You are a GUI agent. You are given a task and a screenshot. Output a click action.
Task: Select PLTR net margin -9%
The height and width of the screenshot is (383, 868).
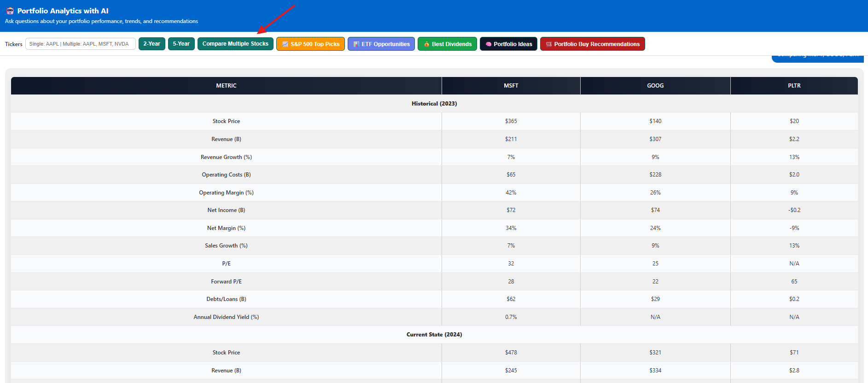pos(794,228)
